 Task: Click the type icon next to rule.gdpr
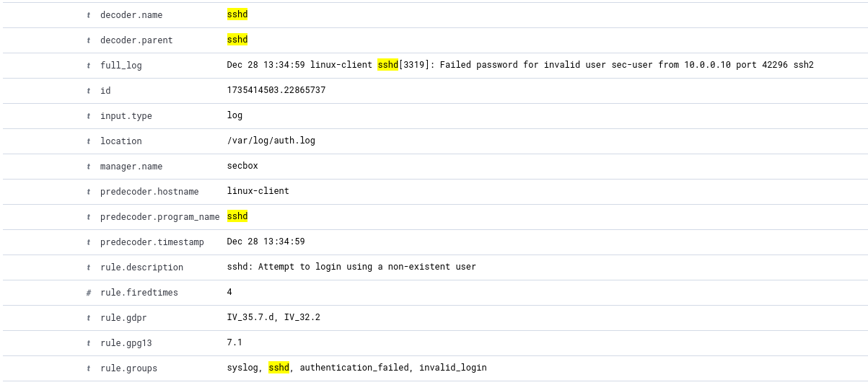click(89, 318)
